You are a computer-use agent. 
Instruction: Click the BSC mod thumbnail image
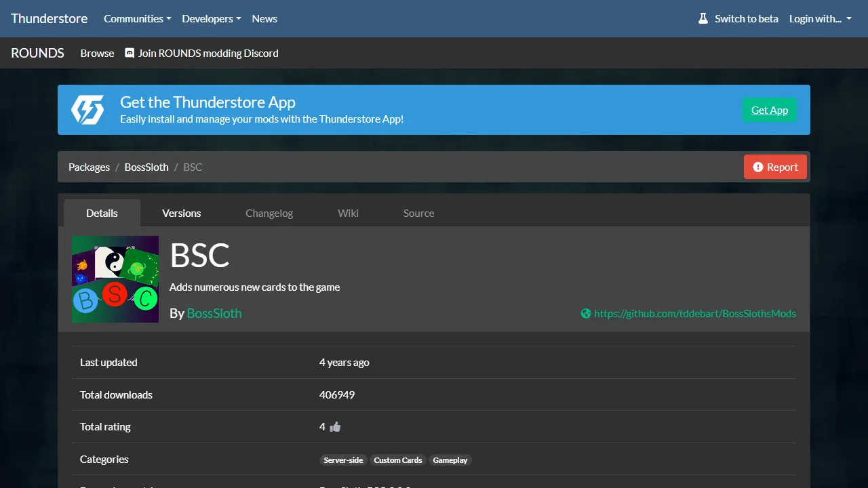click(115, 279)
